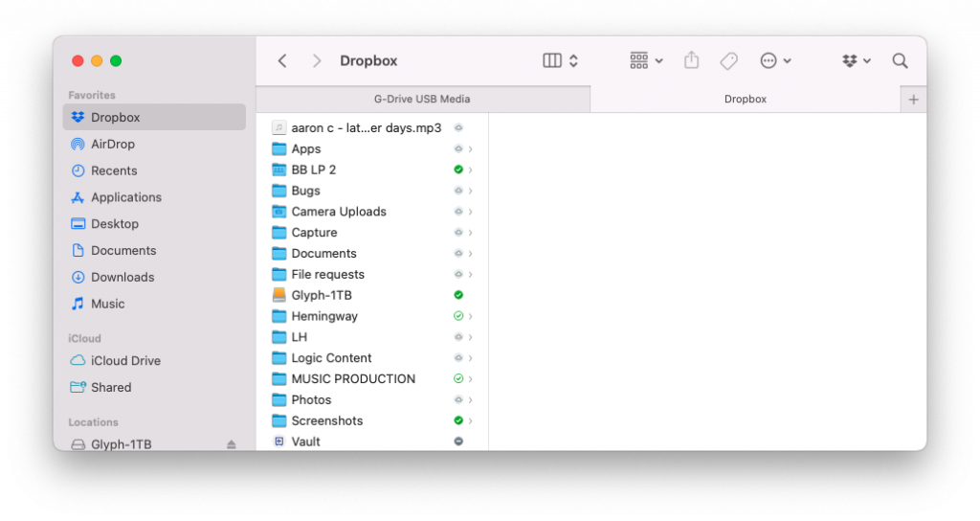Click the Share toolbar icon
Screen dimensions: 980x521
coord(691,60)
